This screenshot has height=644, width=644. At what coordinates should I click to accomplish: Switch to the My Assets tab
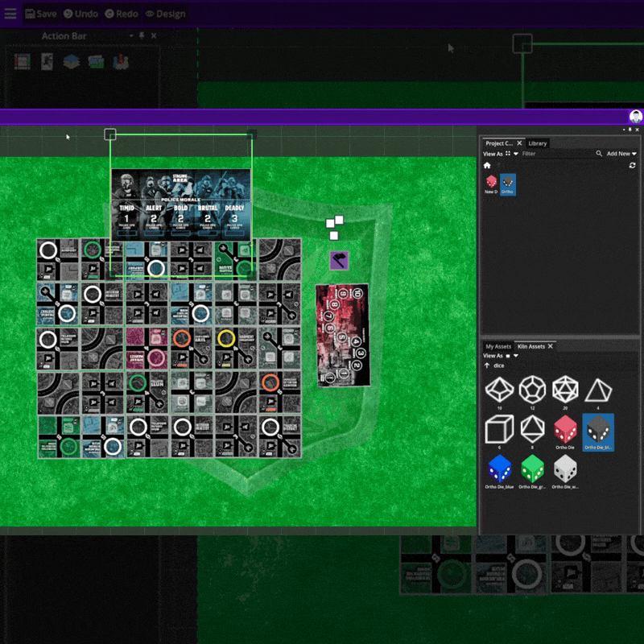[497, 346]
